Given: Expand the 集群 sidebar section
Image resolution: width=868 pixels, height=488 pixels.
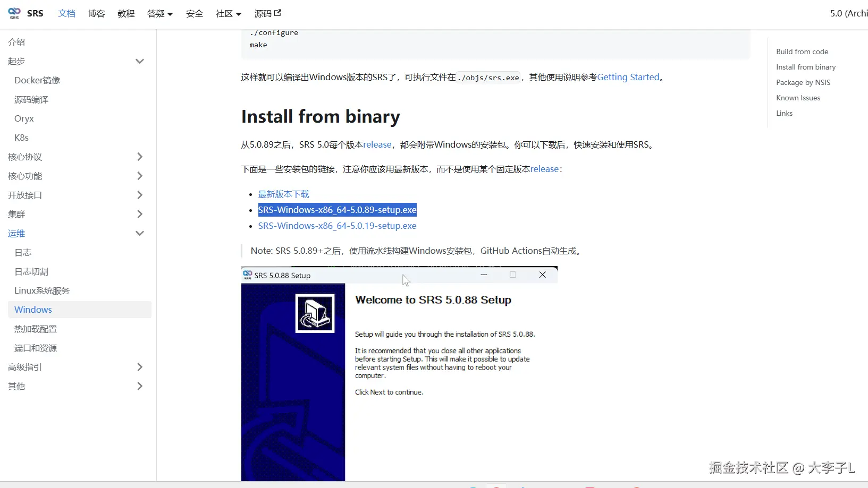Looking at the screenshot, I should 140,214.
